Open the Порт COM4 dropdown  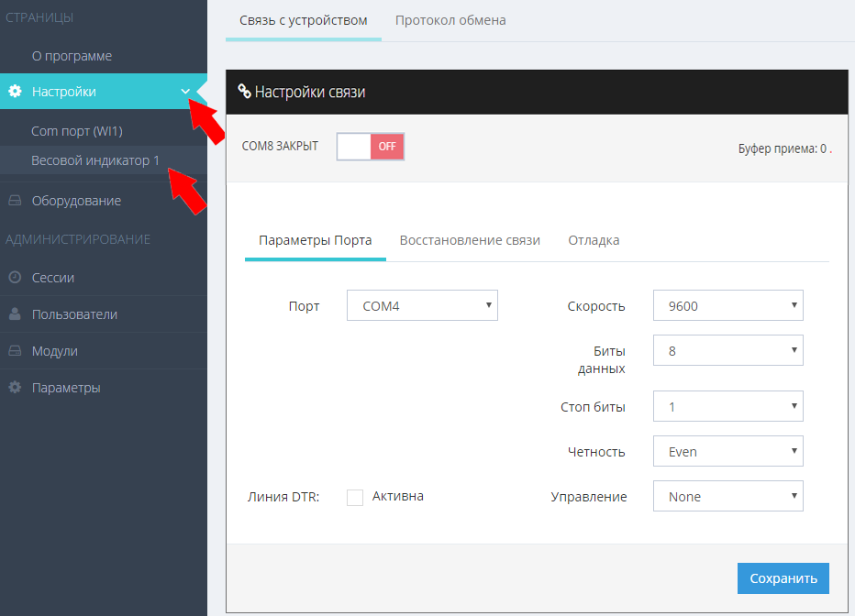click(422, 306)
